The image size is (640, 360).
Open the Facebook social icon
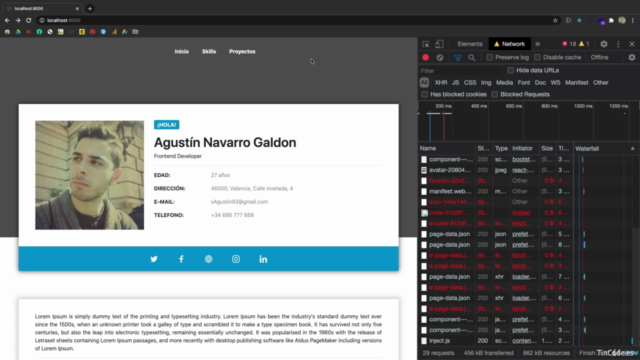pos(181,259)
